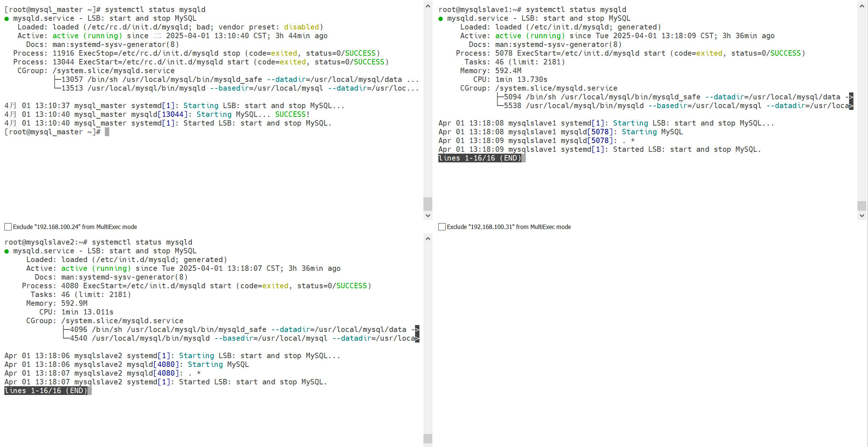868x447 pixels.
Task: Click scrollbar thumb in mysqlslave2 pane
Action: click(428, 438)
